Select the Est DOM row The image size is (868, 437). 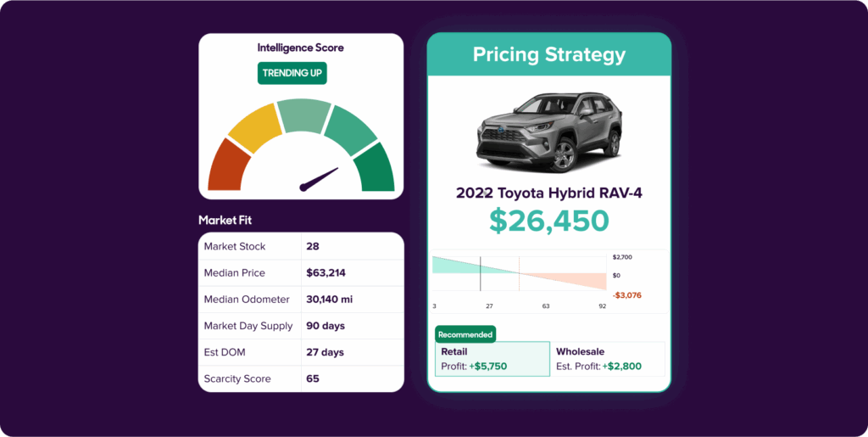pos(301,352)
